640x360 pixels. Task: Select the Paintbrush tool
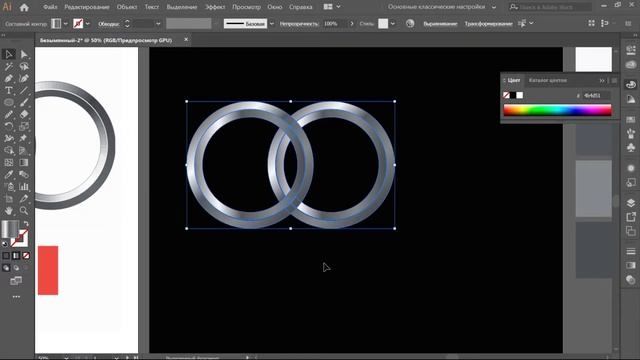pyautogui.click(x=24, y=102)
